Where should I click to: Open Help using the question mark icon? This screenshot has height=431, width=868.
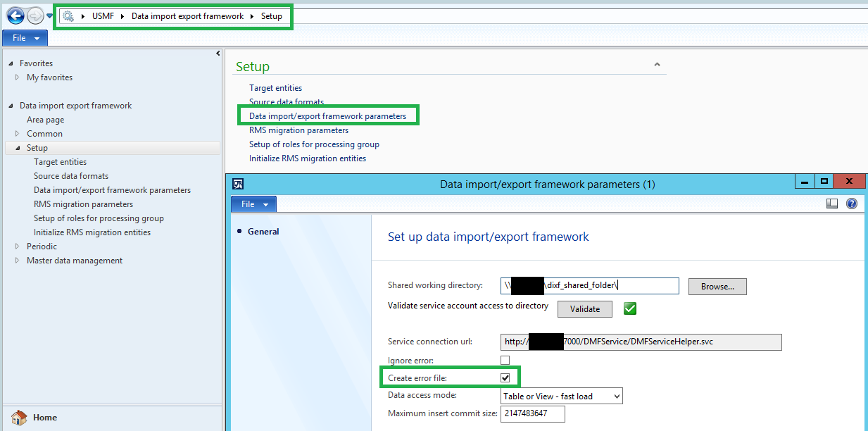852,204
